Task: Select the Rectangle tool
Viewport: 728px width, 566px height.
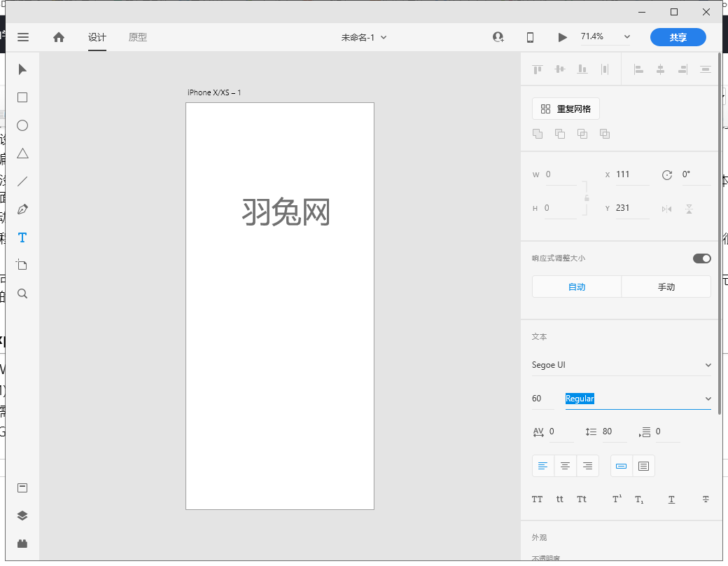Action: [22, 97]
